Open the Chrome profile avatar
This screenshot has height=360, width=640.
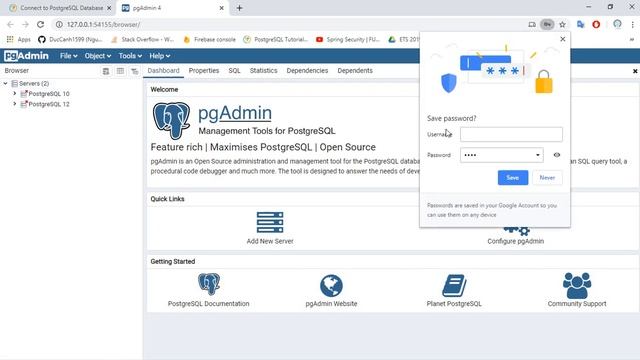617,24
